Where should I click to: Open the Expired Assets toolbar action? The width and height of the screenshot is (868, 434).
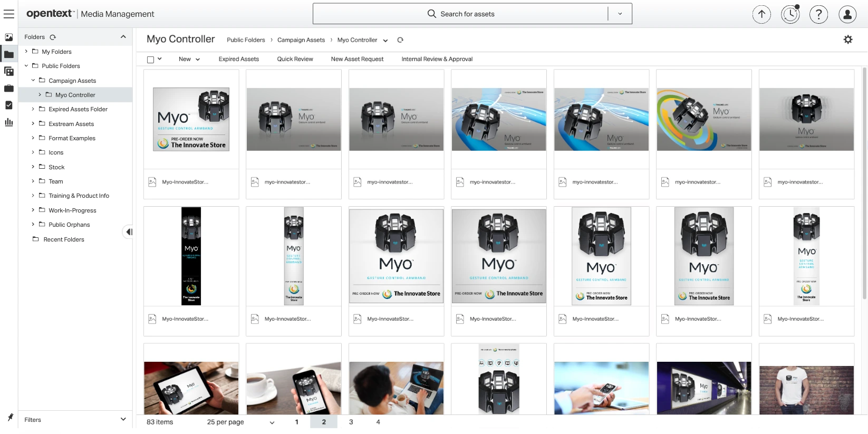tap(239, 59)
